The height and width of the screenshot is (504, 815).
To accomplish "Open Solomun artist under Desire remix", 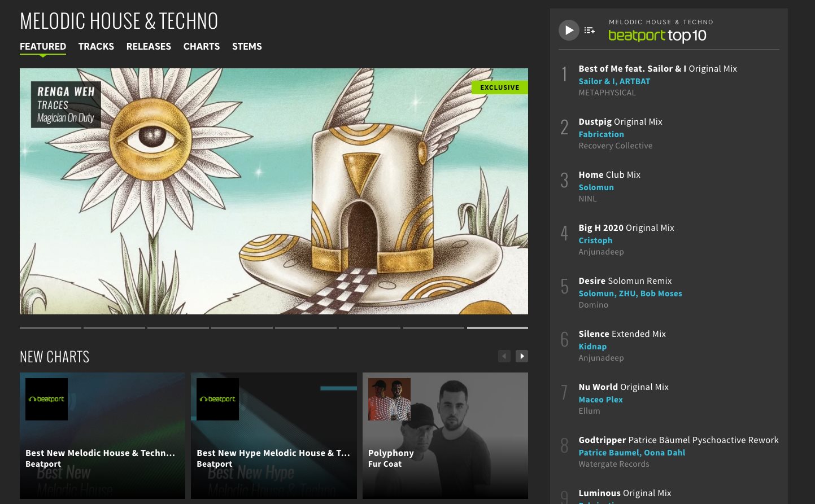I will (x=596, y=293).
